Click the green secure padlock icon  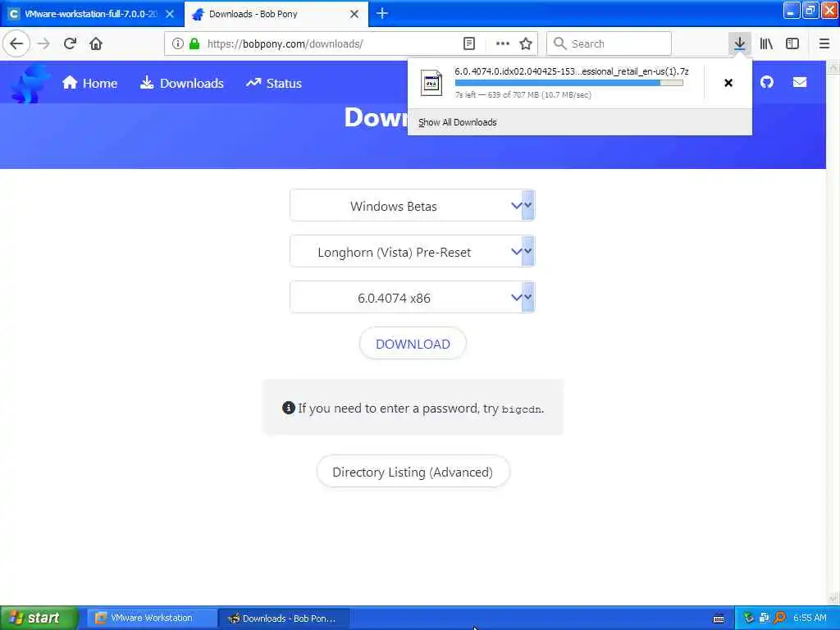(194, 43)
